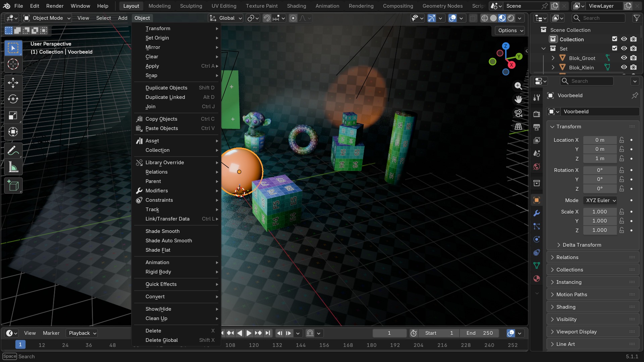
Task: Click the Scale X value field
Action: tap(600, 212)
